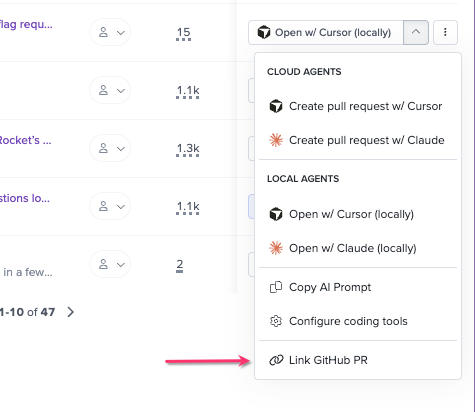Click the Copy AI Prompt icon

(276, 287)
